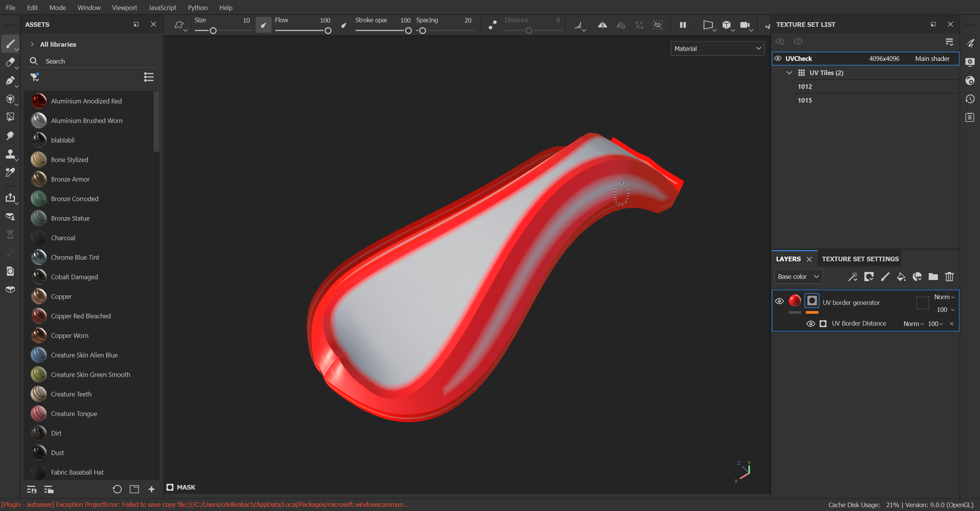Screen dimensions: 980x511
Task: Open the Material shading mode dropdown
Action: tap(717, 48)
